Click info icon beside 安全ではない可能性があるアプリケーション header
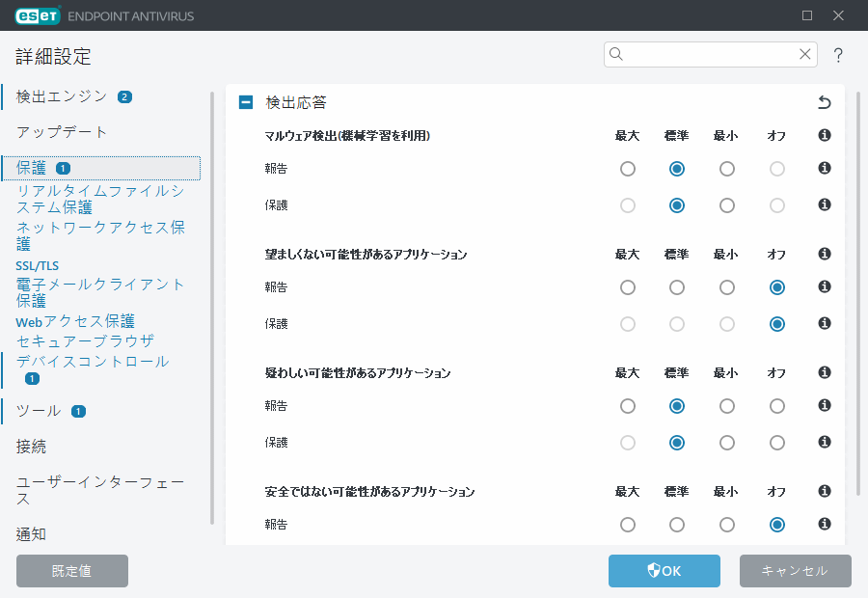 [825, 491]
